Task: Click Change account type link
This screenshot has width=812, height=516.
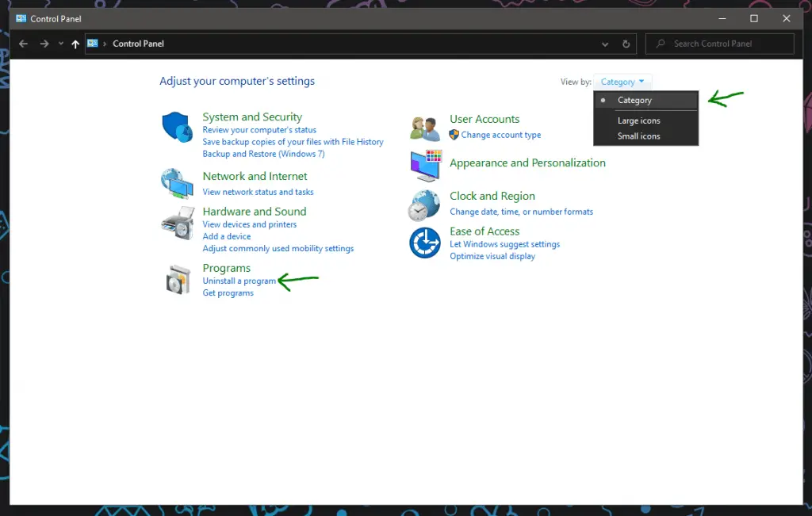Action: [501, 135]
